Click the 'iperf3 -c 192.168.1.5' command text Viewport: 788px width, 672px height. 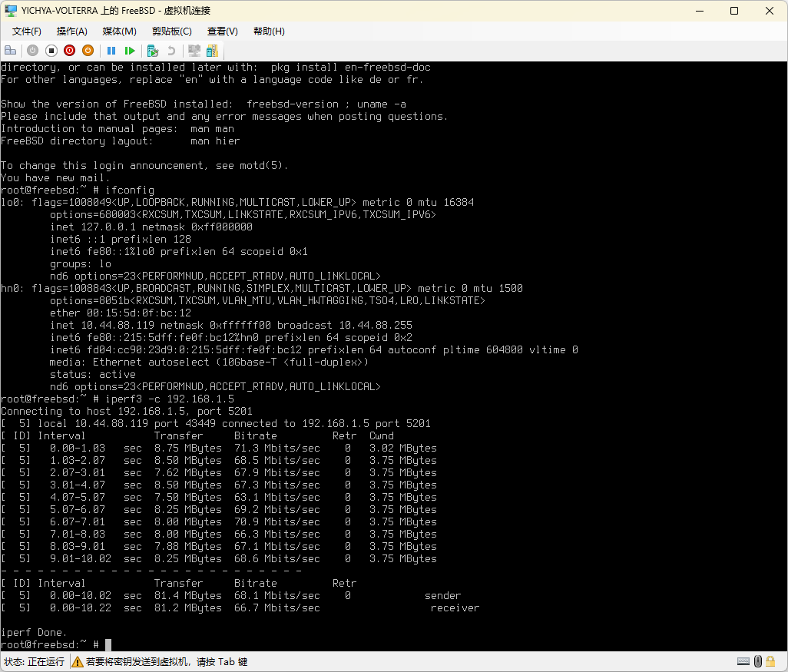tap(170, 399)
